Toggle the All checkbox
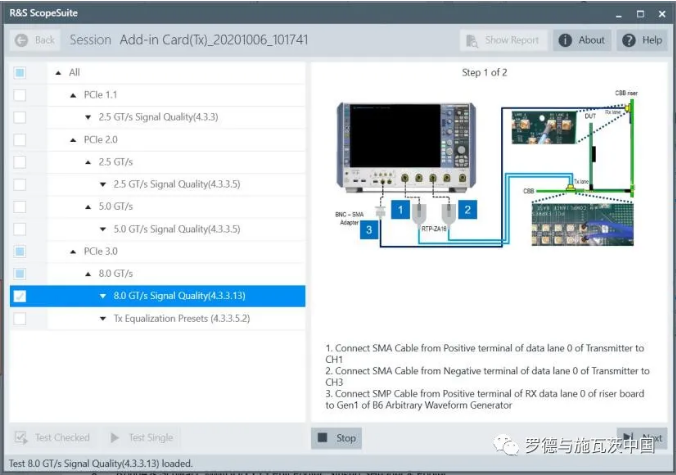 (20, 73)
